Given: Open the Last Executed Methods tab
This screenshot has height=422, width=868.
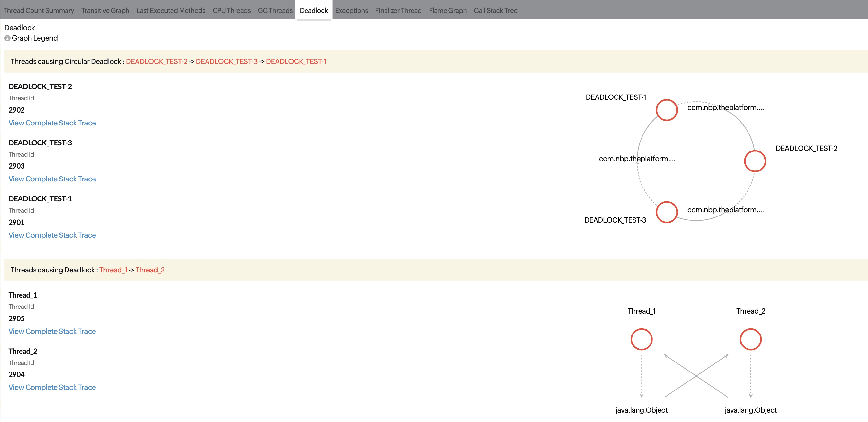Looking at the screenshot, I should (171, 11).
